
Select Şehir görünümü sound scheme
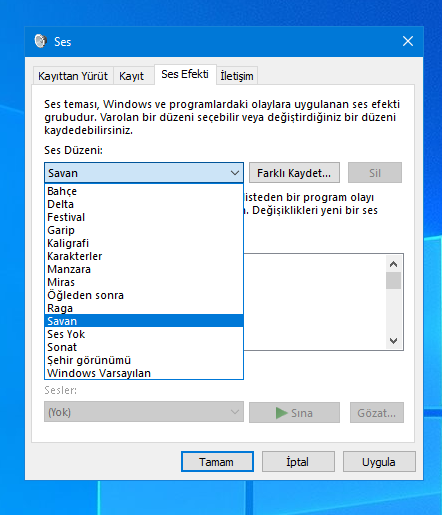pyautogui.click(x=144, y=360)
